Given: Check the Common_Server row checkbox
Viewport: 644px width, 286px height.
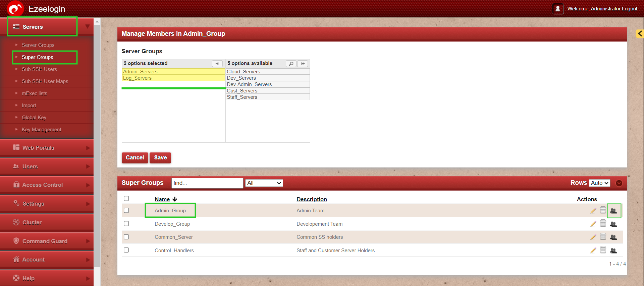Looking at the screenshot, I should [126, 237].
